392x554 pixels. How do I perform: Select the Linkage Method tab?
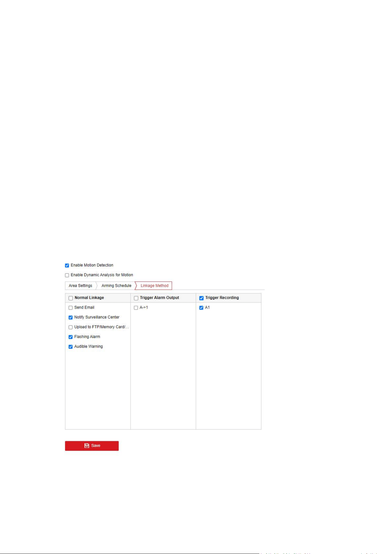(155, 286)
